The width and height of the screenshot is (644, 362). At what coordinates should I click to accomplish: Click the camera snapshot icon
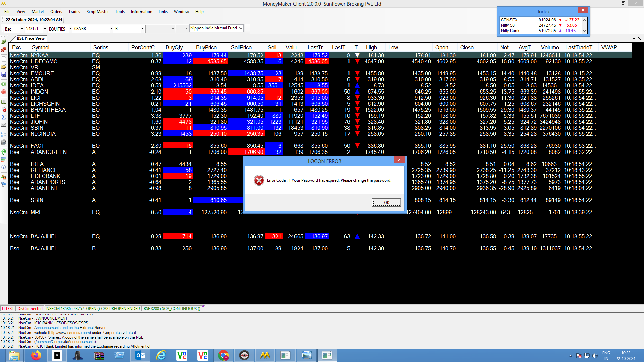4,142
